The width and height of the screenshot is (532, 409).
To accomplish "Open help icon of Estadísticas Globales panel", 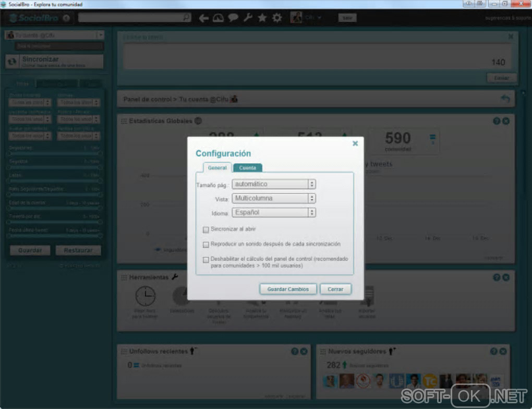I will [497, 121].
